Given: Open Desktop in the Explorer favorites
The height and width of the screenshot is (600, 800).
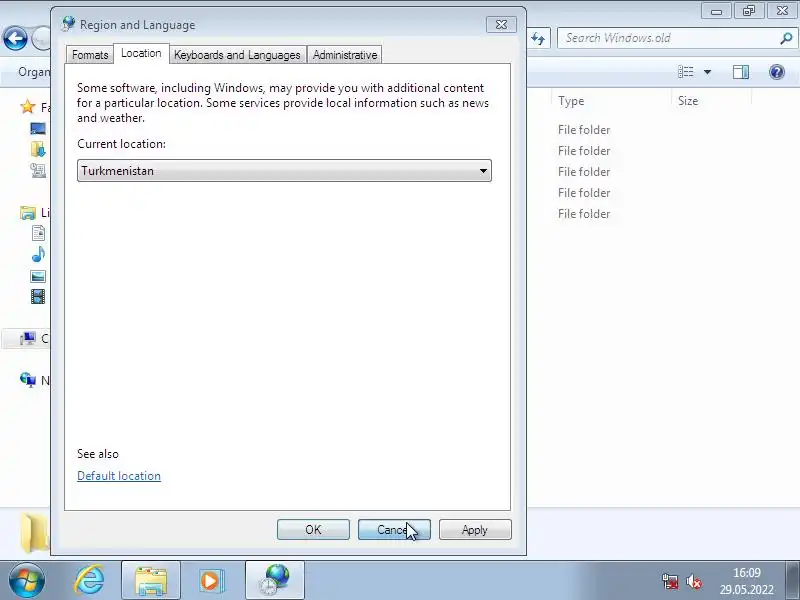Looking at the screenshot, I should coord(38,129).
